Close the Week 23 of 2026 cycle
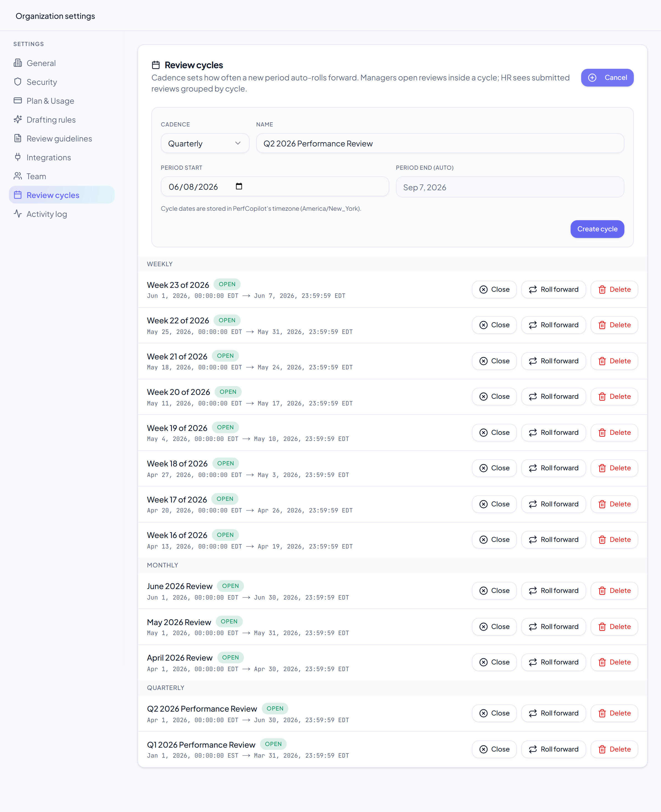The image size is (661, 812). coord(494,290)
